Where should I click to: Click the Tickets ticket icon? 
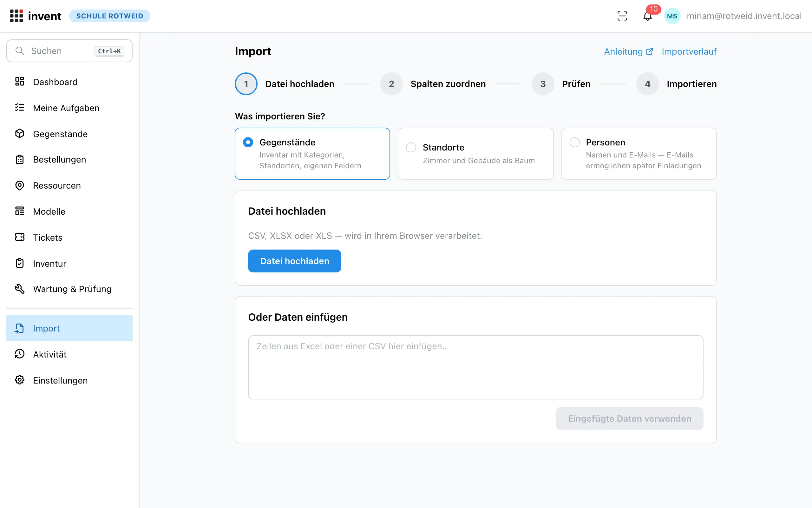click(x=20, y=237)
